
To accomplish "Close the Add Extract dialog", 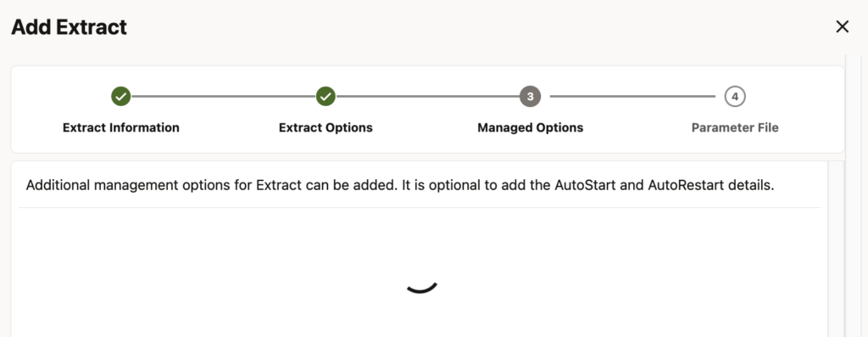I will pos(842,26).
